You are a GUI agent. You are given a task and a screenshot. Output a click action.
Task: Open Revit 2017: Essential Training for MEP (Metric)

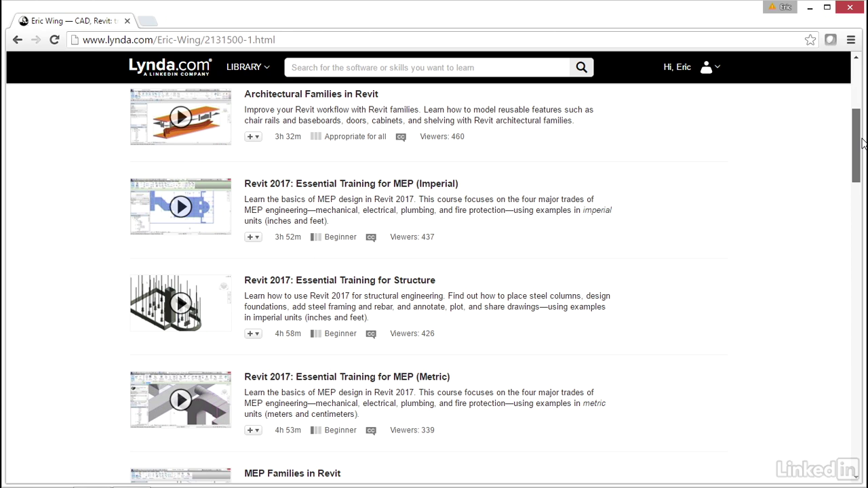347,377
